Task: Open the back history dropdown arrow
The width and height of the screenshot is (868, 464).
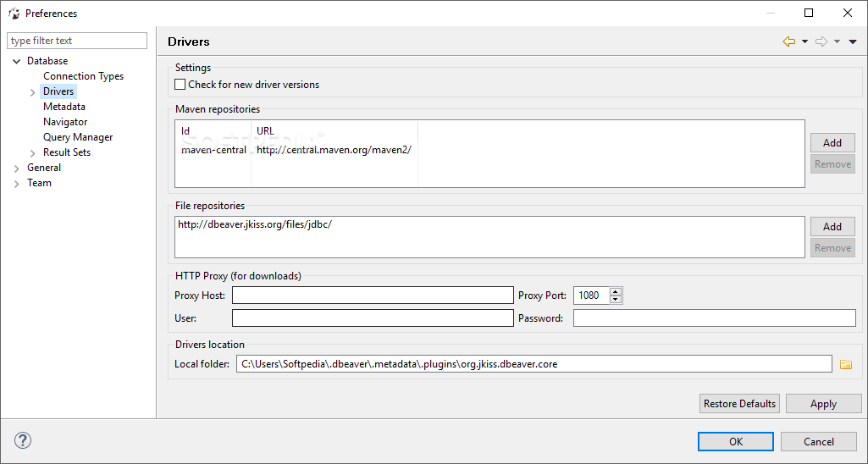Action: (804, 41)
